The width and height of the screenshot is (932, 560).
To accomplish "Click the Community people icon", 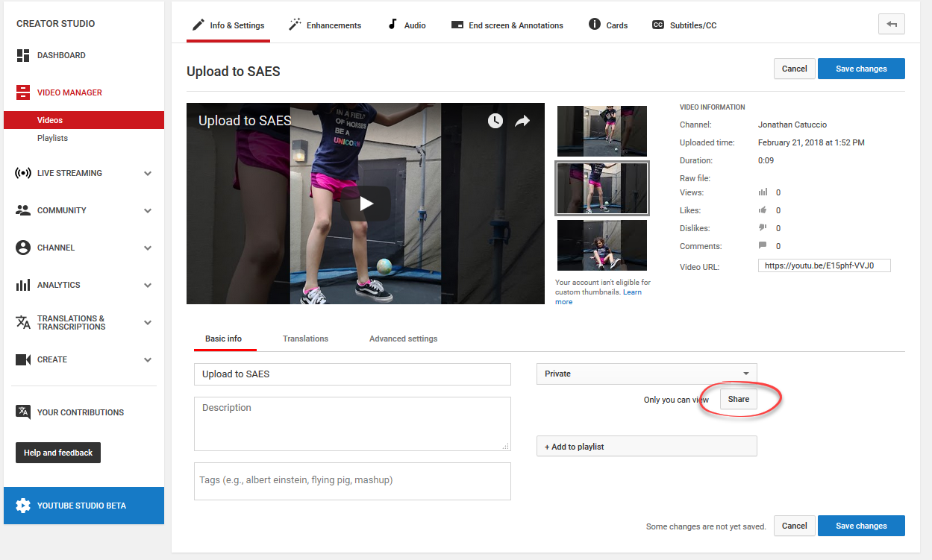I will [x=23, y=210].
